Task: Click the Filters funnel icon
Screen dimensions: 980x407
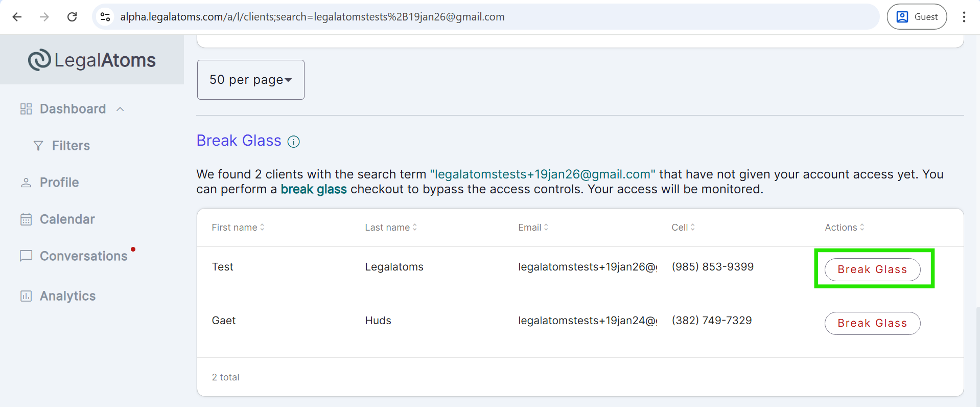Action: tap(38, 146)
